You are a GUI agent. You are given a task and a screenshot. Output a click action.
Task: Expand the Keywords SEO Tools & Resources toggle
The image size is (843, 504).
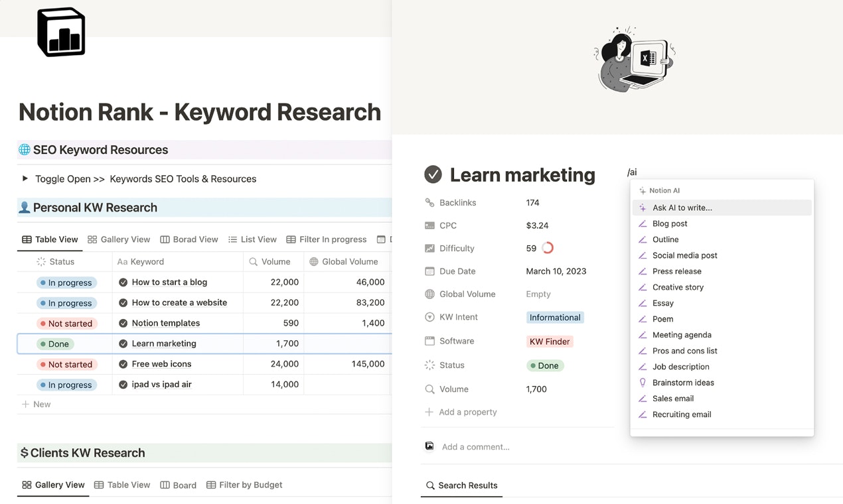(x=25, y=178)
